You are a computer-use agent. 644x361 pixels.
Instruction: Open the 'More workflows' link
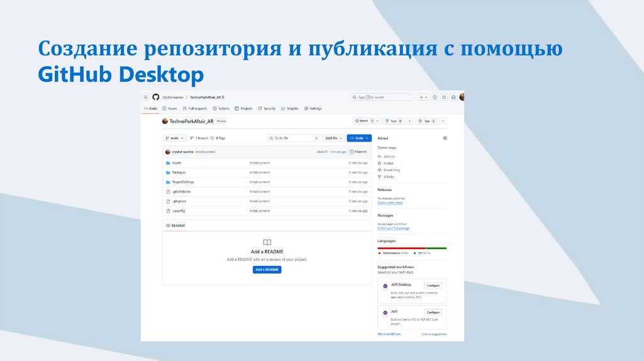click(389, 335)
